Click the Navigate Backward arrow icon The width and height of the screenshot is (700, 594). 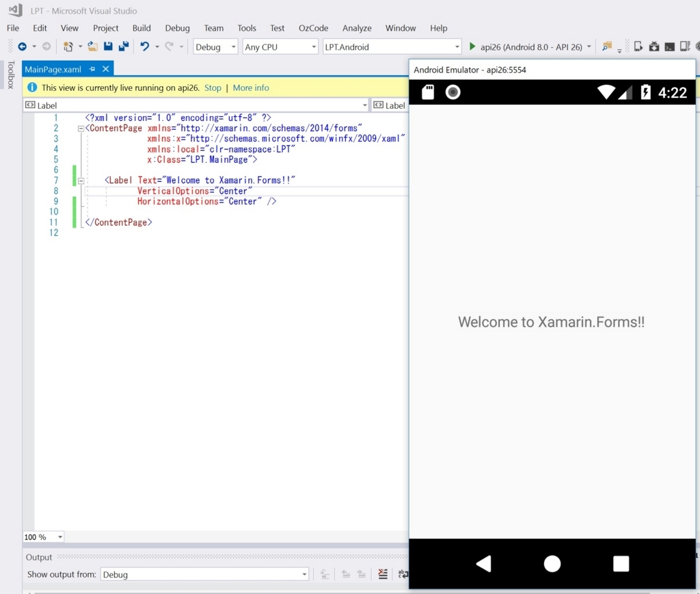[22, 46]
